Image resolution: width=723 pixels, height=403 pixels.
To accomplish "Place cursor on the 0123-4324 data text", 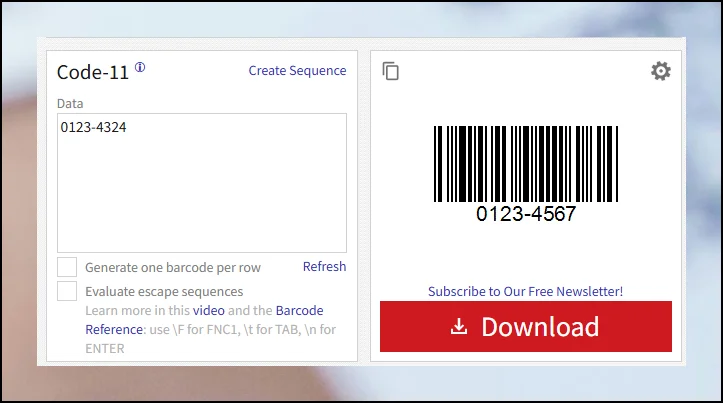I will coord(93,128).
